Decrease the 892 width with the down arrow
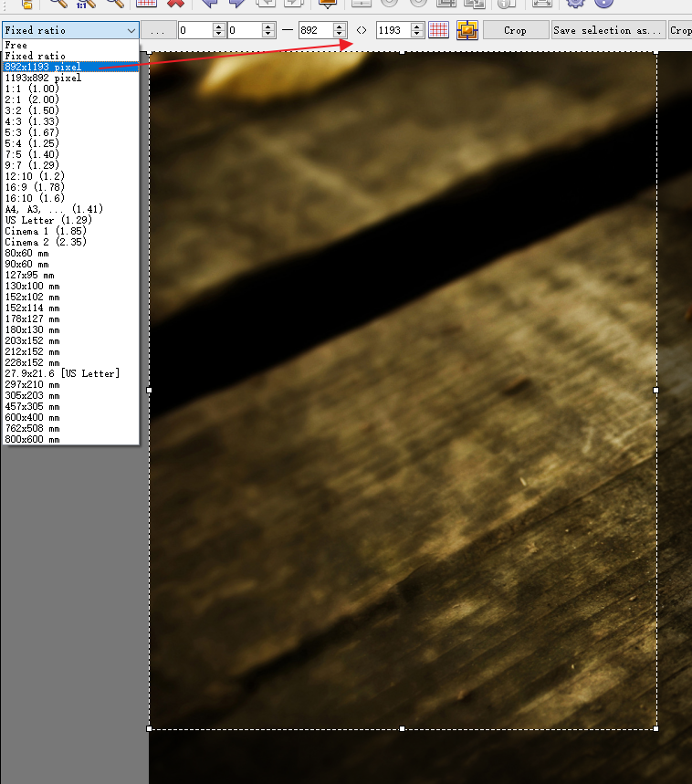692x784 pixels. pyautogui.click(x=340, y=35)
